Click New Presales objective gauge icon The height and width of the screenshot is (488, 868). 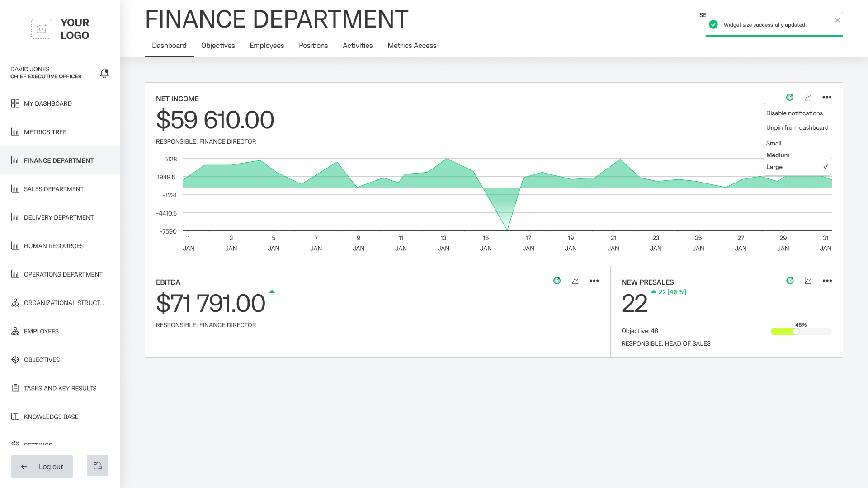[x=790, y=281]
